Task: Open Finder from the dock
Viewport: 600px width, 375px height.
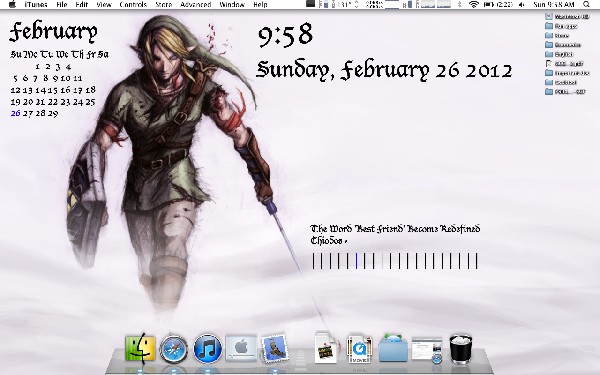Action: 140,348
